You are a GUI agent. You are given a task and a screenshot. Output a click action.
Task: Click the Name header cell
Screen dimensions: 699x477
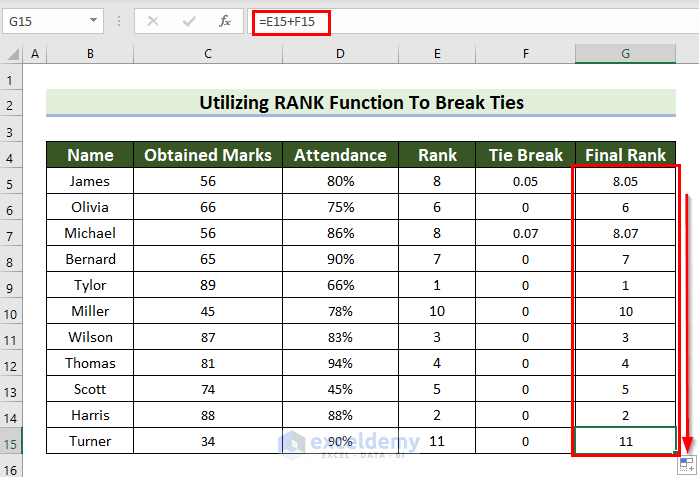coord(90,155)
